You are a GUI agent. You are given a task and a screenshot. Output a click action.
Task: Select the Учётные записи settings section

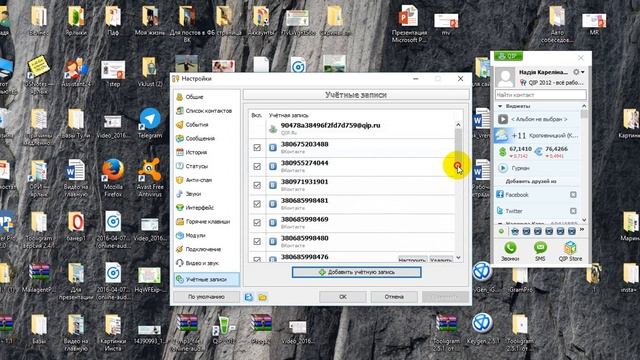(x=207, y=280)
